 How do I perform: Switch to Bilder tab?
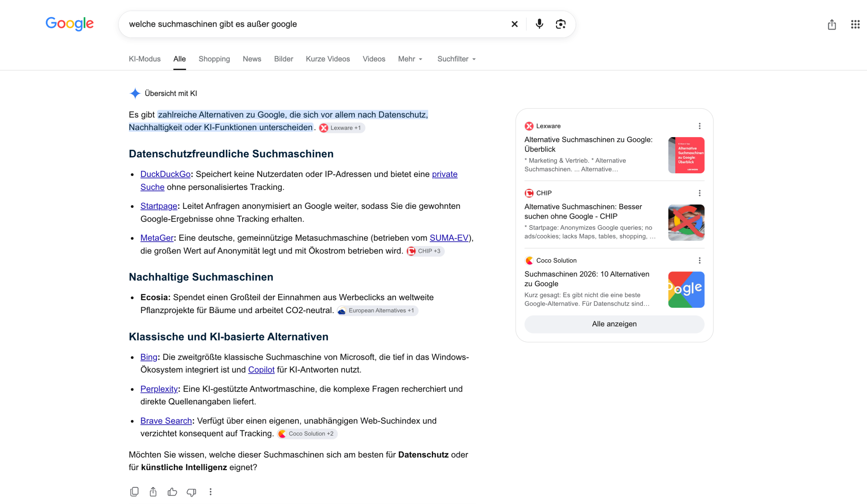click(283, 59)
